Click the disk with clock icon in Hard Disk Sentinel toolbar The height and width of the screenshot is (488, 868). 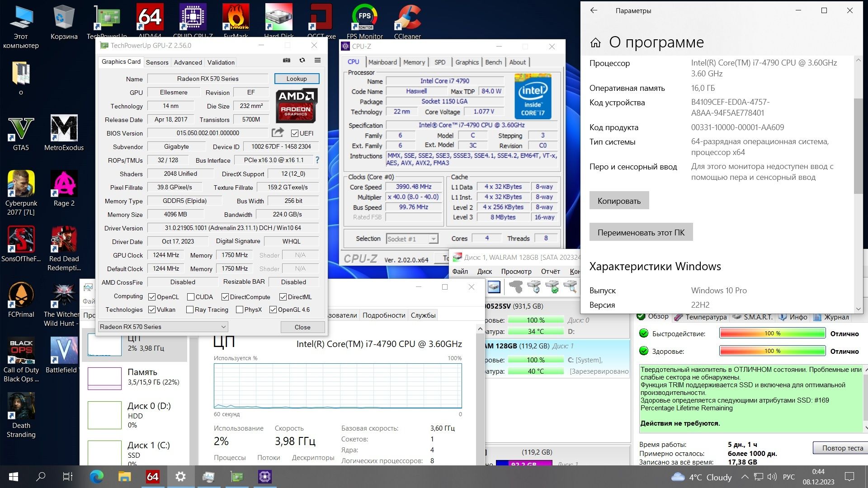tap(534, 286)
